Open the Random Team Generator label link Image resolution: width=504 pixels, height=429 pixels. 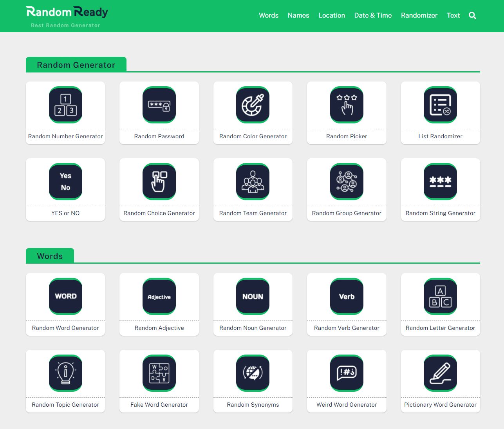pyautogui.click(x=253, y=213)
